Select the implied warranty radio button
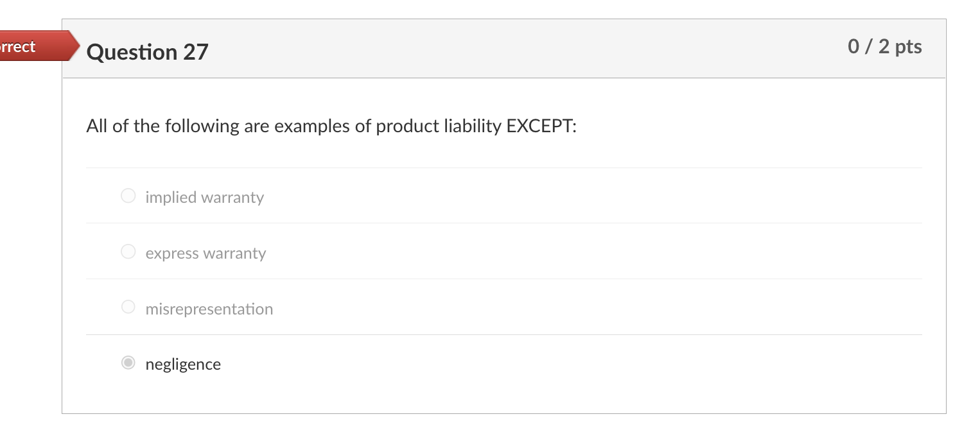Viewport: 980px width, 448px height. coord(128,196)
